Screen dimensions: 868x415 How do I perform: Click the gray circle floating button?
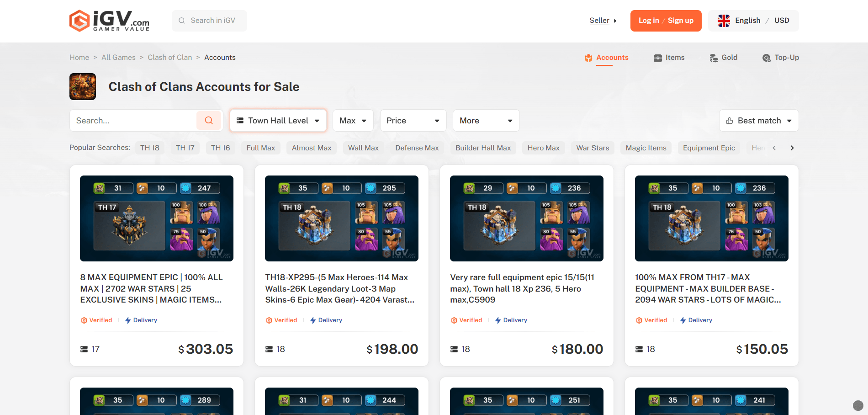[858, 405]
